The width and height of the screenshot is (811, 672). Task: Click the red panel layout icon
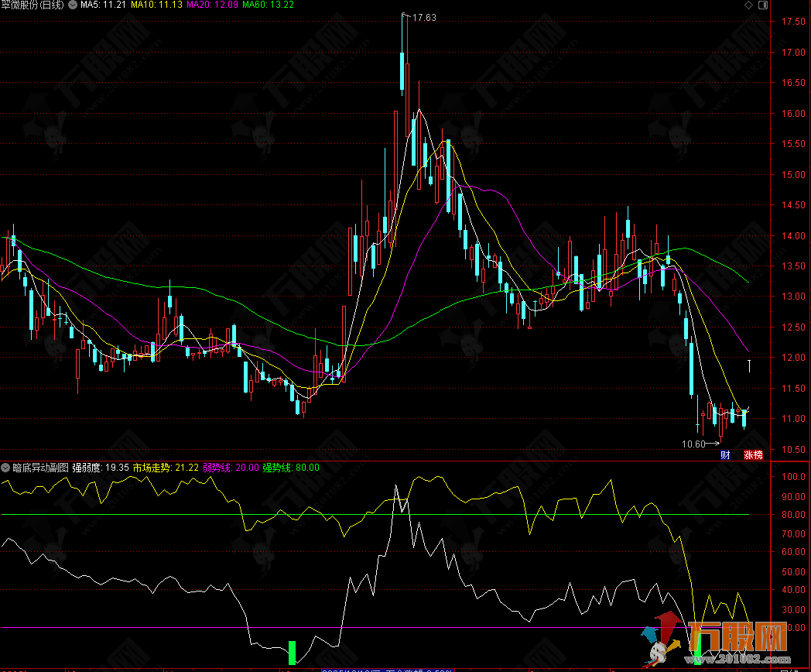click(x=765, y=5)
